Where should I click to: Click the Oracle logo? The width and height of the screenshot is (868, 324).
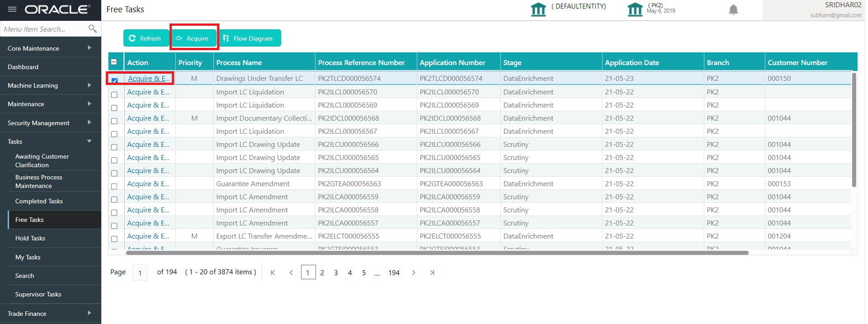57,9
